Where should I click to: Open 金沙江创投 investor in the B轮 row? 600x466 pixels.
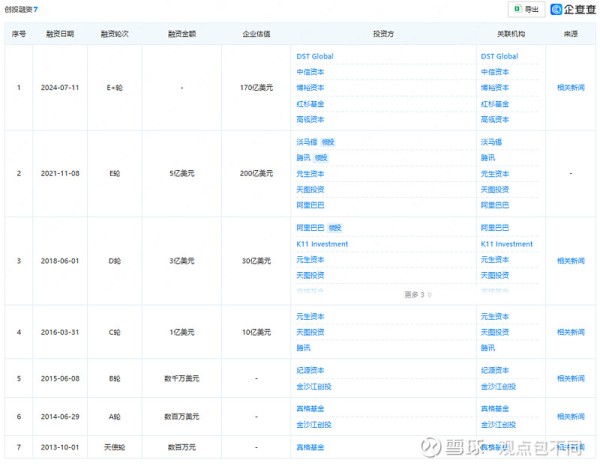(x=313, y=386)
